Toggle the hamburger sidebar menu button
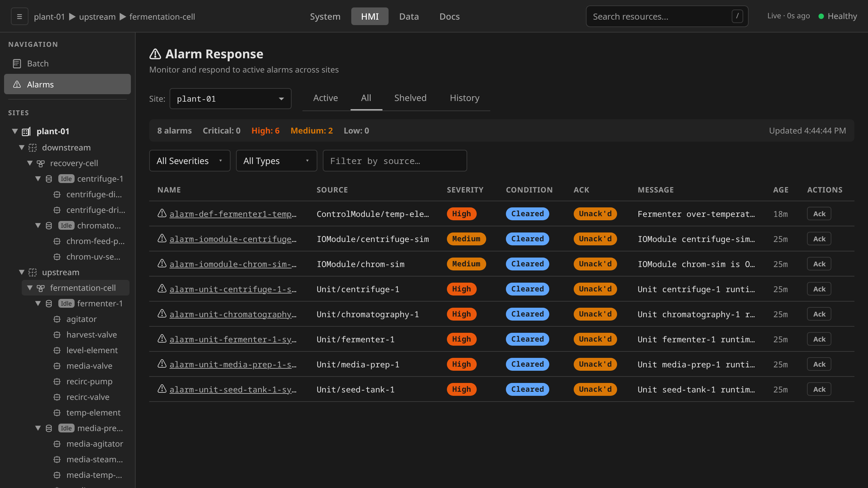868x488 pixels. point(19,16)
